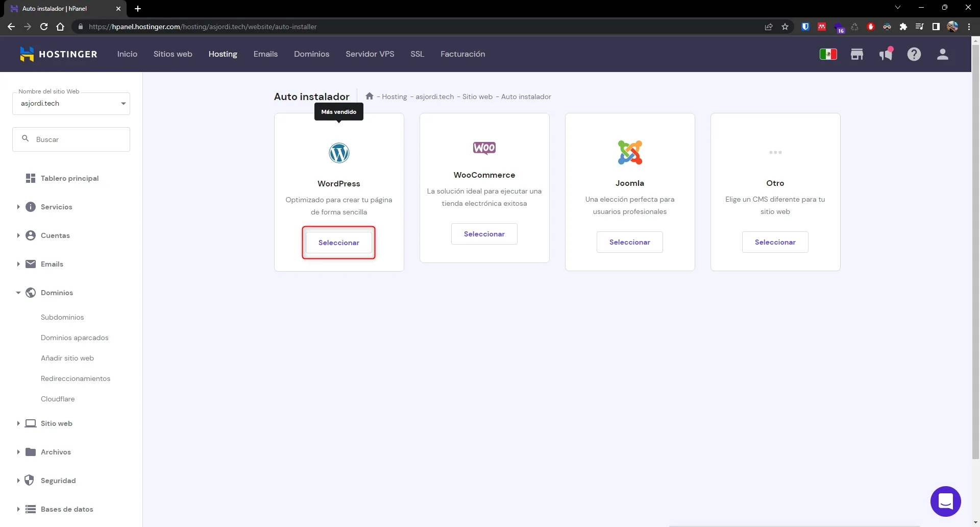This screenshot has height=527, width=980.
Task: Select Otro with its Seleccionar button
Action: 775,242
